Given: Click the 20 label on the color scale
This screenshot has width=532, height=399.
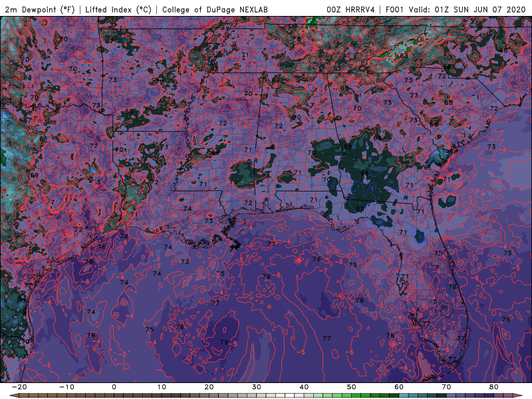Looking at the screenshot, I should (209, 387).
